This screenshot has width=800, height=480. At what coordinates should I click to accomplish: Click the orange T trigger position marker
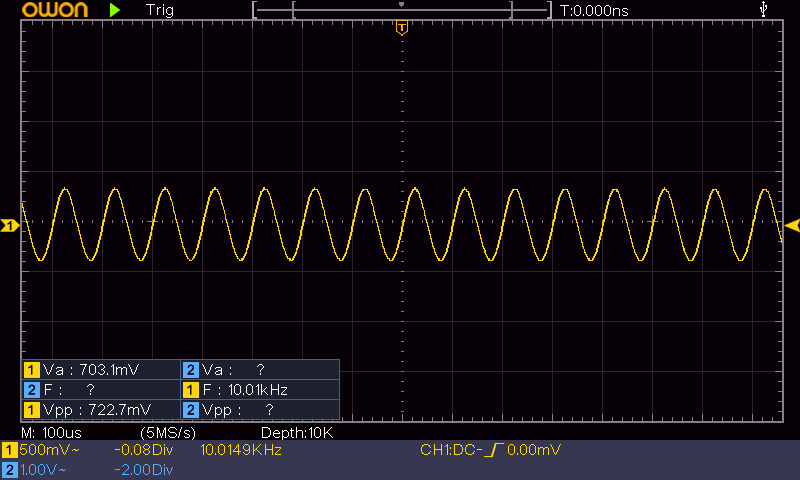pyautogui.click(x=402, y=28)
